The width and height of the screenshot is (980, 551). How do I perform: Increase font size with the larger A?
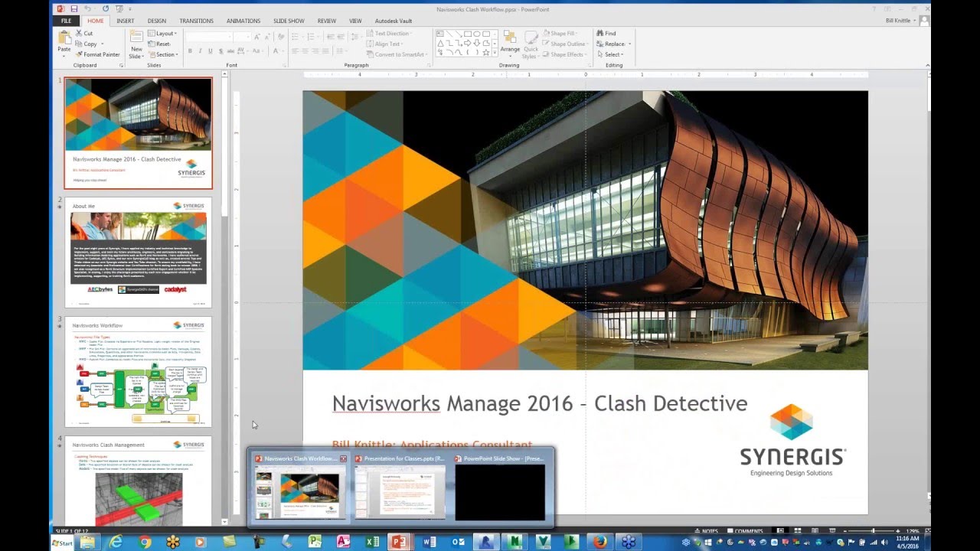pos(257,37)
